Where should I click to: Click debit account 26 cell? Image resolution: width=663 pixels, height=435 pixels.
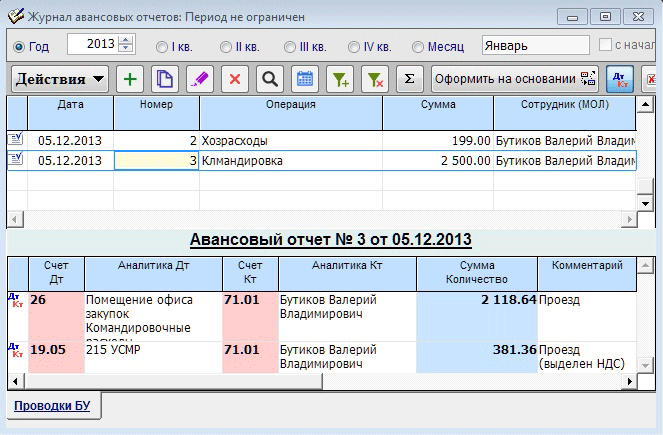(x=56, y=316)
